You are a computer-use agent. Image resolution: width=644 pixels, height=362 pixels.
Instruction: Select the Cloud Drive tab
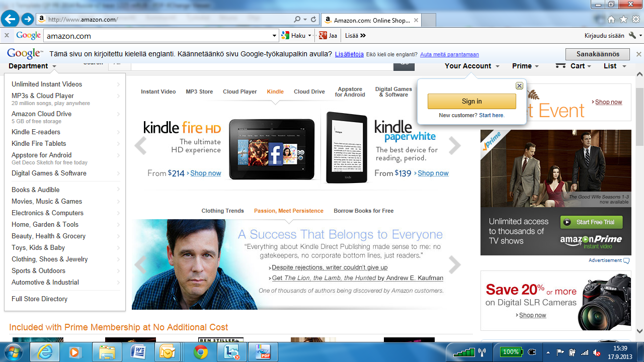click(309, 92)
